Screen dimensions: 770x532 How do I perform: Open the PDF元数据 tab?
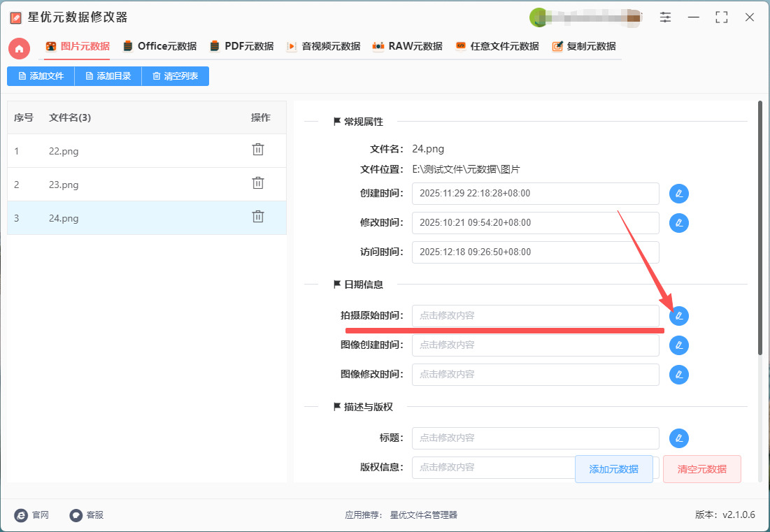coord(241,46)
